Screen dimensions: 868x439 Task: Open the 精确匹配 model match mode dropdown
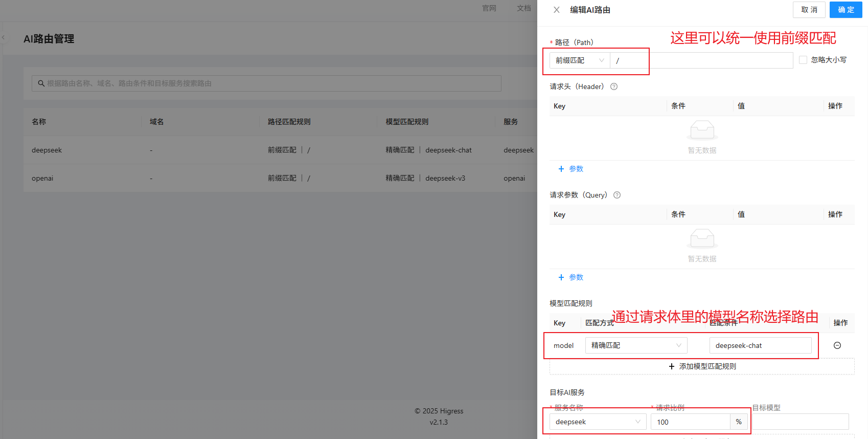point(636,345)
